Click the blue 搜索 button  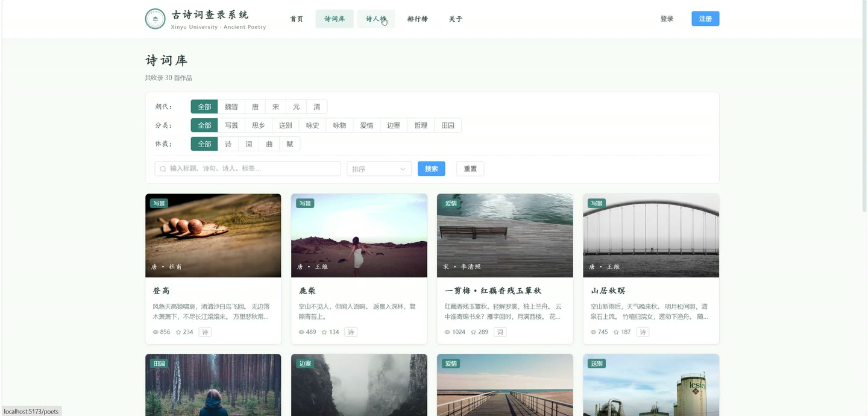pyautogui.click(x=432, y=169)
